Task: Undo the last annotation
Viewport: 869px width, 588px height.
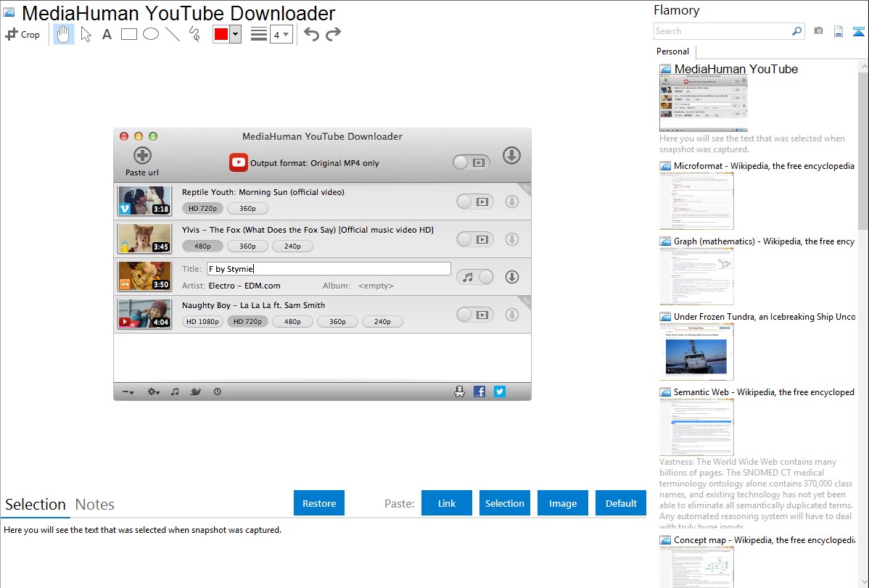Action: click(311, 34)
